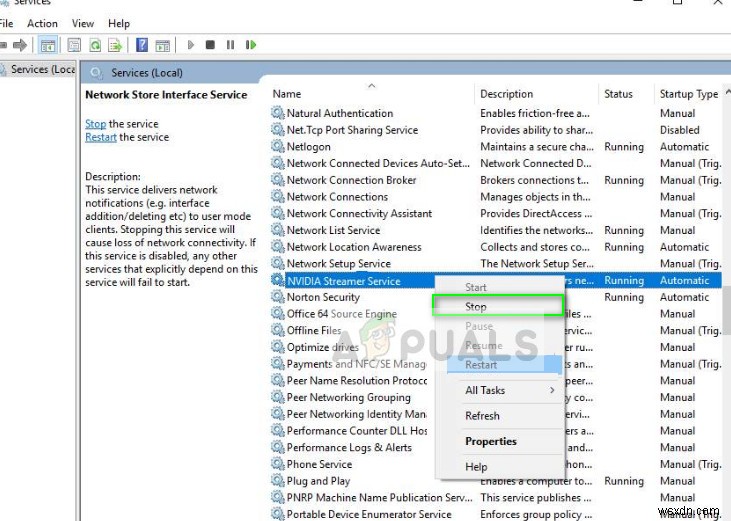Click the gear icon beside Phone Service

click(278, 464)
